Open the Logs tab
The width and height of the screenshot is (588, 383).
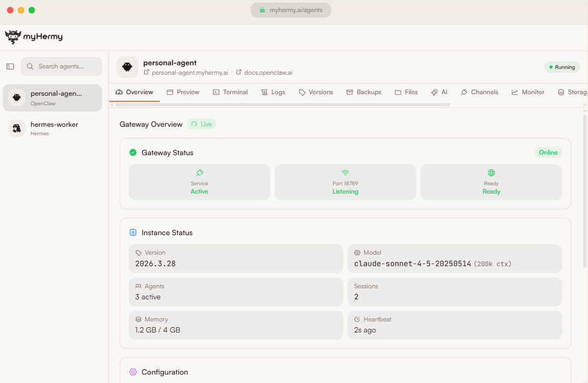pyautogui.click(x=273, y=92)
